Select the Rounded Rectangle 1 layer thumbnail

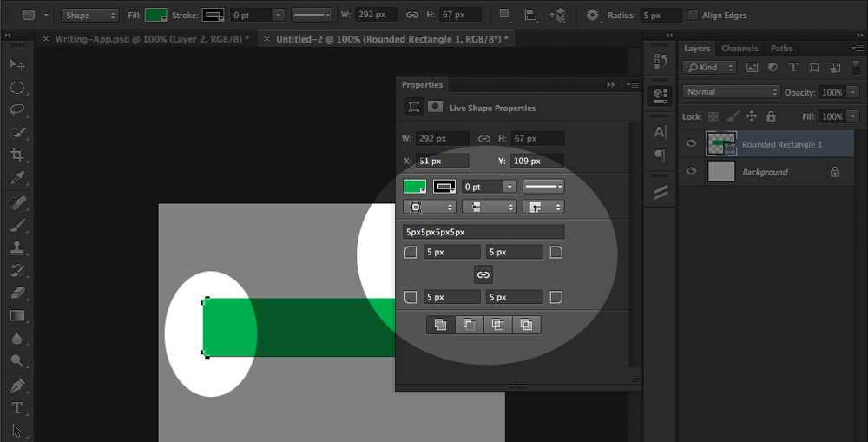point(720,144)
